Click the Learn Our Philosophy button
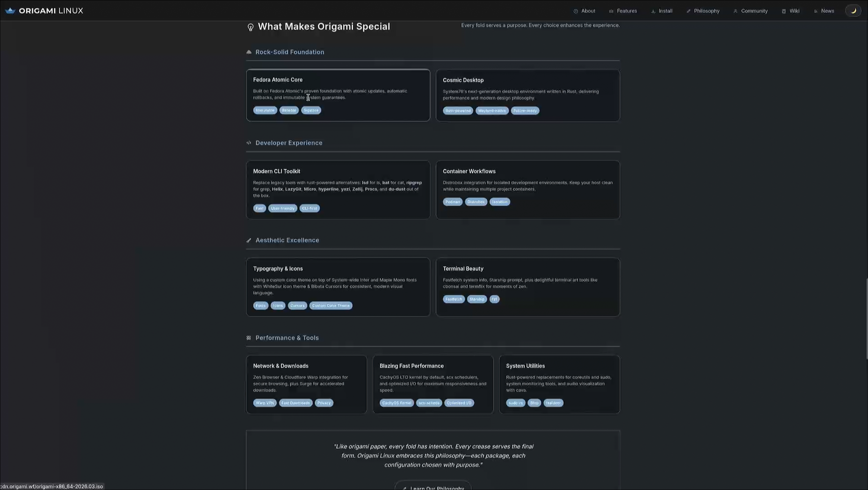This screenshot has height=490, width=868. (433, 486)
